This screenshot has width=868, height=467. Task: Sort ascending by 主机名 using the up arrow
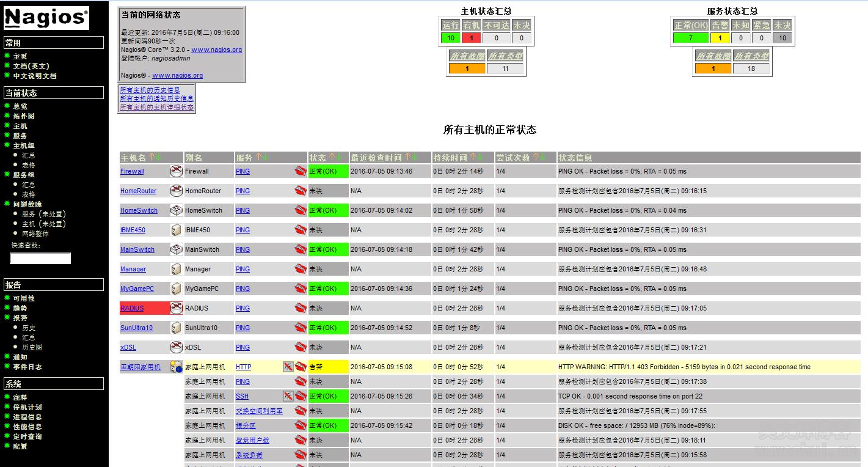(x=151, y=158)
